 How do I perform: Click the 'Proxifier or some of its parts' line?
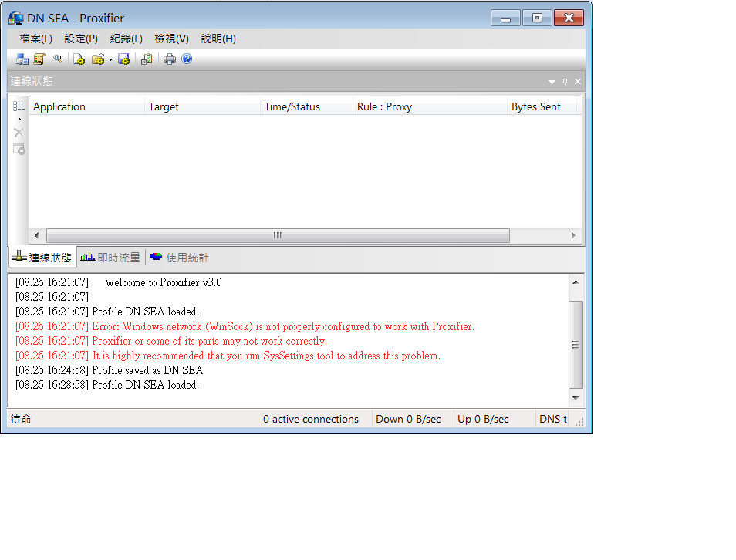point(171,341)
